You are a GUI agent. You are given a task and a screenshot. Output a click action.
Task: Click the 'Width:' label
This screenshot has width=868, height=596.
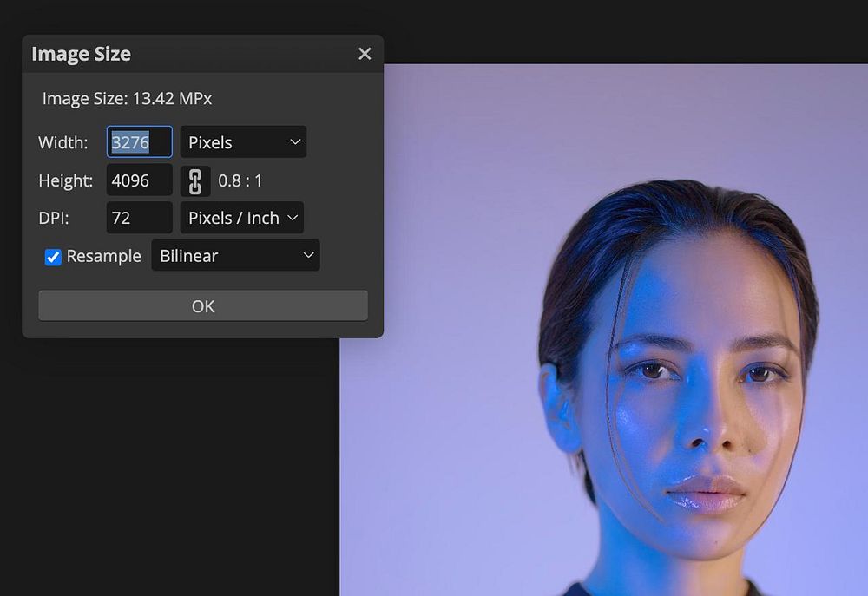click(63, 143)
